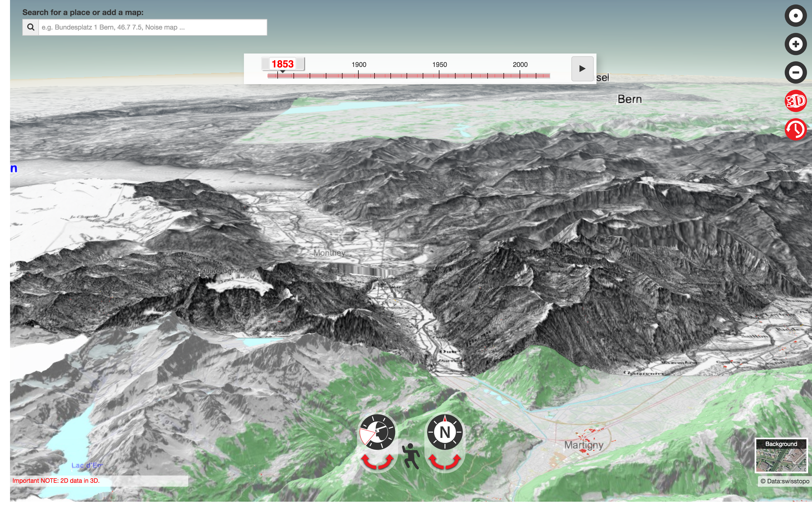Zoom in with the plus button

[796, 44]
